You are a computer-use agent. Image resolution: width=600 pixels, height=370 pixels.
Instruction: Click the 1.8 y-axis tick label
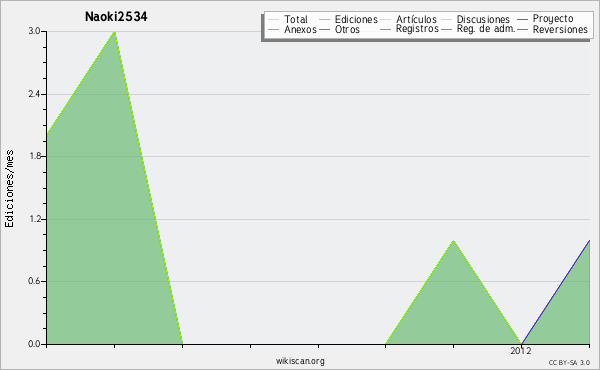pyautogui.click(x=34, y=156)
